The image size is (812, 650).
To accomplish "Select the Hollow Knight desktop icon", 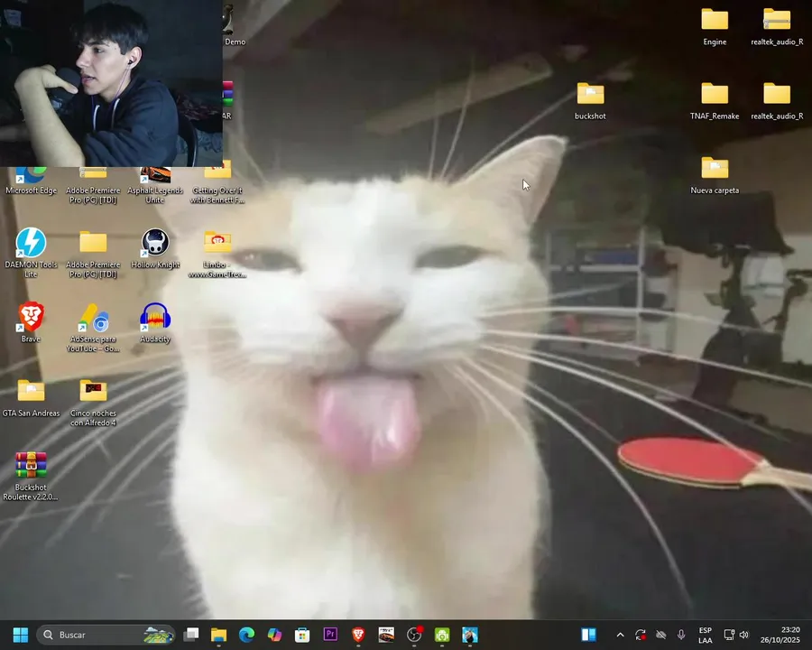I will tap(155, 249).
